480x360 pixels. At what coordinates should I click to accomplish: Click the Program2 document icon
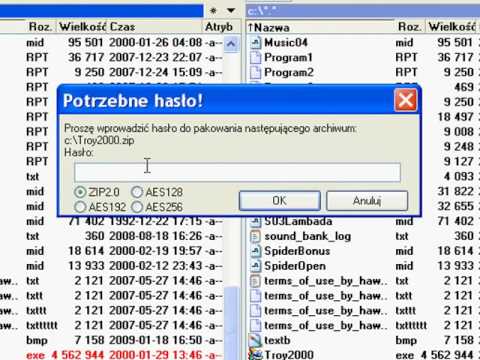click(255, 73)
